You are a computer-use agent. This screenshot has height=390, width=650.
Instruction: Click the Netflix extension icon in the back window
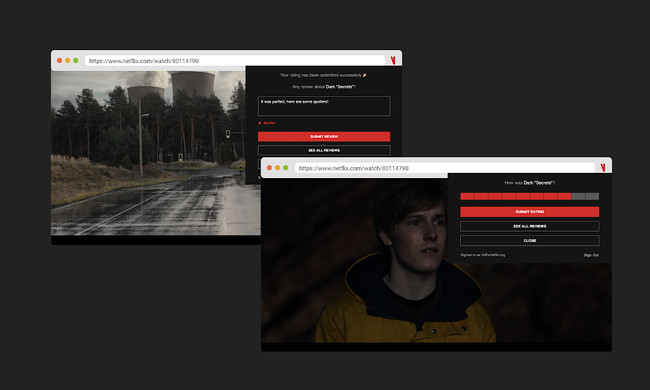click(x=393, y=61)
